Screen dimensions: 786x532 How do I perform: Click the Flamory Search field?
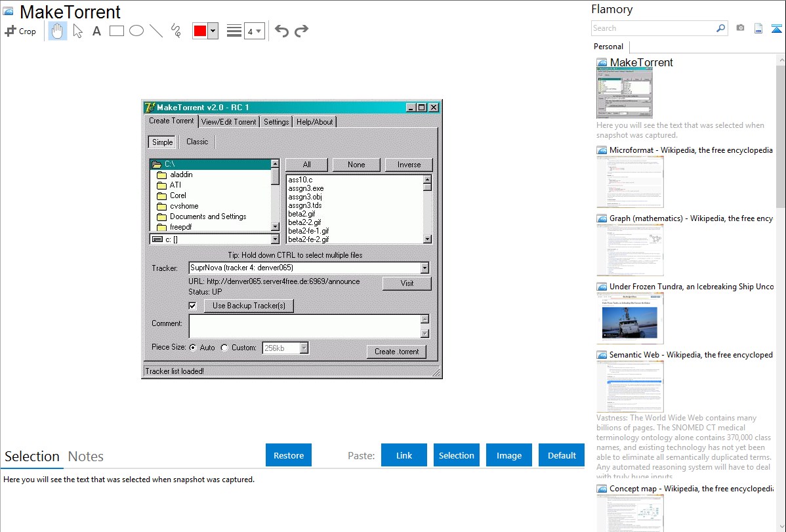(x=654, y=28)
